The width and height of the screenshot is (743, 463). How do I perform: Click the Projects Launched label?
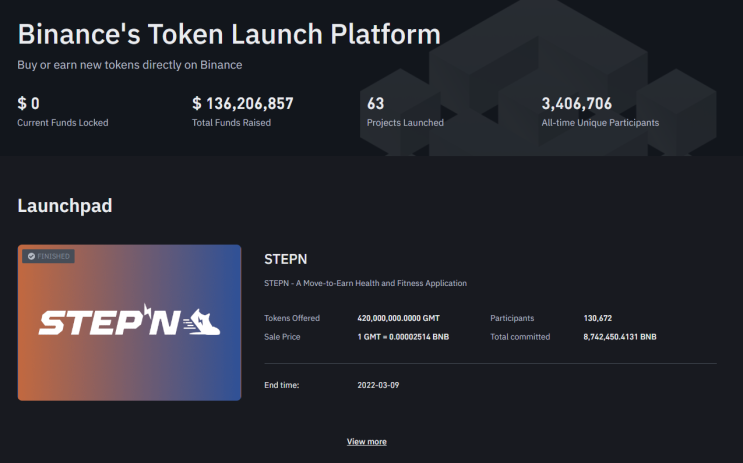(405, 123)
